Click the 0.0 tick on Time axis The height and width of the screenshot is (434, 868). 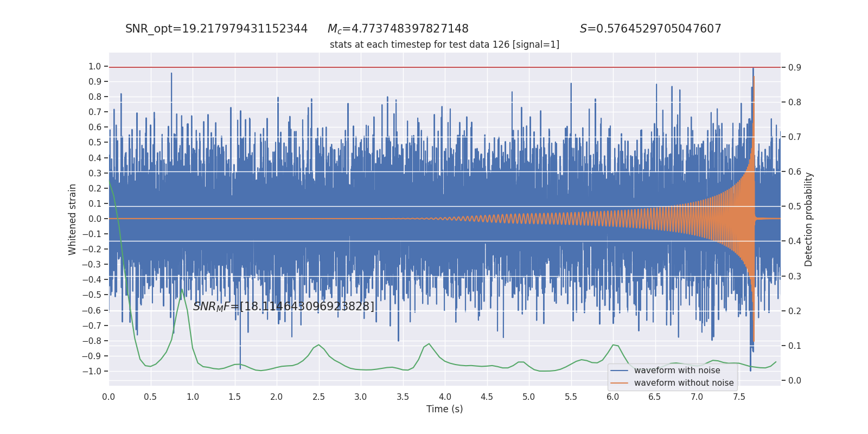point(108,397)
